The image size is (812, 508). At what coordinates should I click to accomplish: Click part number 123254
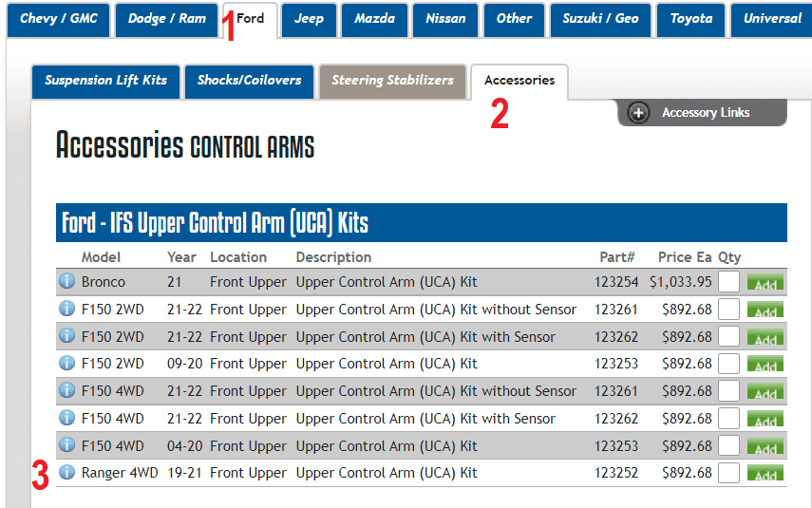tap(616, 282)
